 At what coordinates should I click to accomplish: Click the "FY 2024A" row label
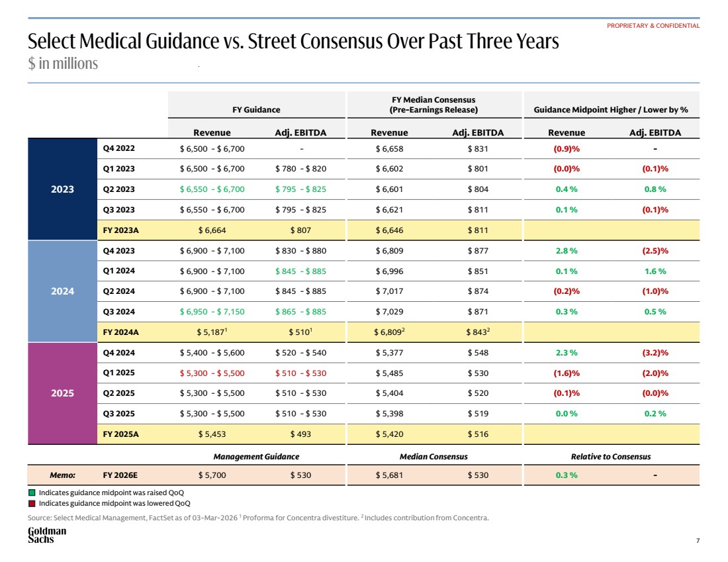(x=120, y=332)
